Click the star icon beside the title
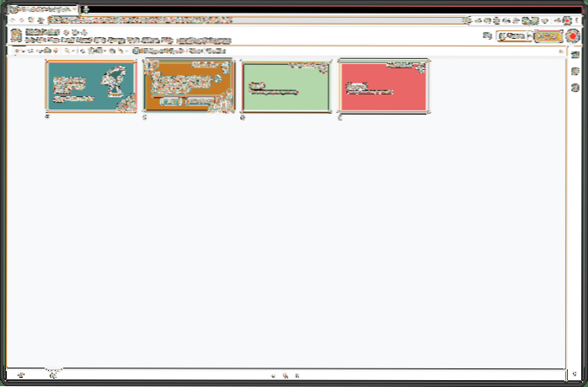Viewport: 588px width, 387px height. click(x=67, y=33)
